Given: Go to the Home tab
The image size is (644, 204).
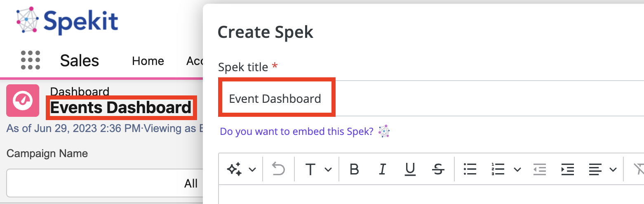Looking at the screenshot, I should (x=148, y=61).
